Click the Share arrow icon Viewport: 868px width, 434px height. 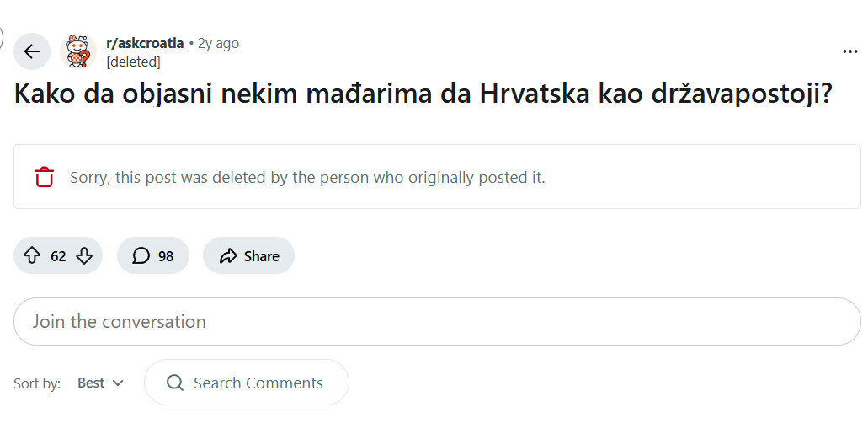click(227, 256)
